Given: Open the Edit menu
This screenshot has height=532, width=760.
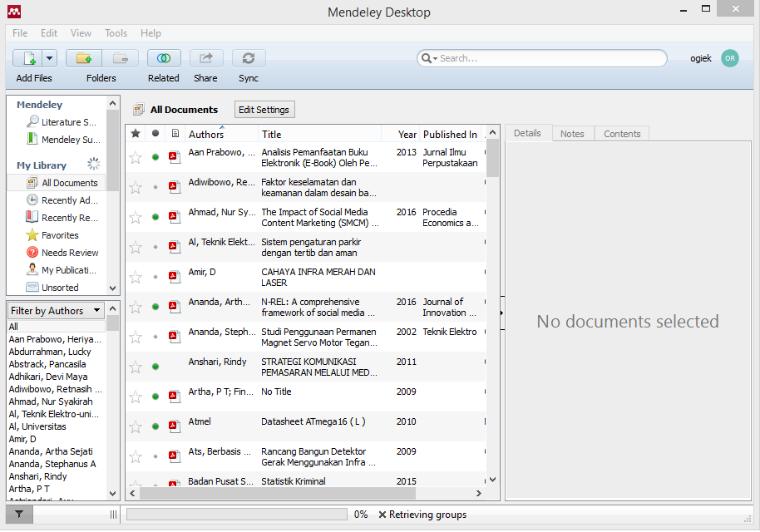Looking at the screenshot, I should point(49,33).
